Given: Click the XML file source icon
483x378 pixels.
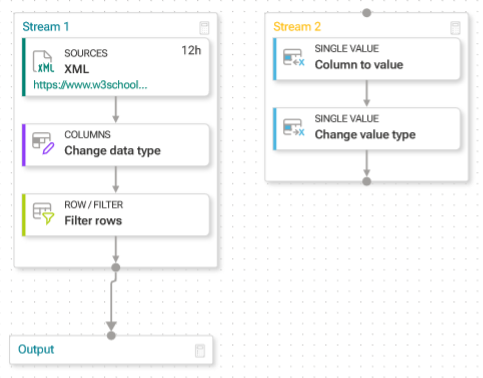Looking at the screenshot, I should click(x=43, y=62).
